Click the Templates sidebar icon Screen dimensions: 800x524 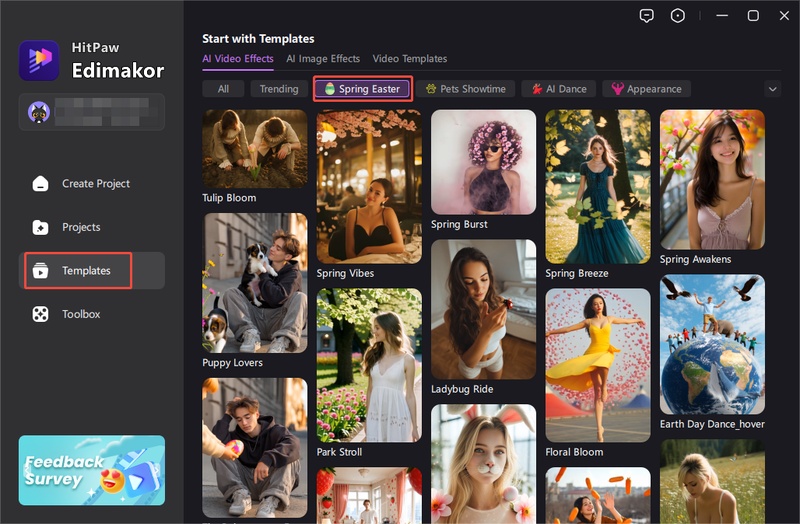coord(40,270)
